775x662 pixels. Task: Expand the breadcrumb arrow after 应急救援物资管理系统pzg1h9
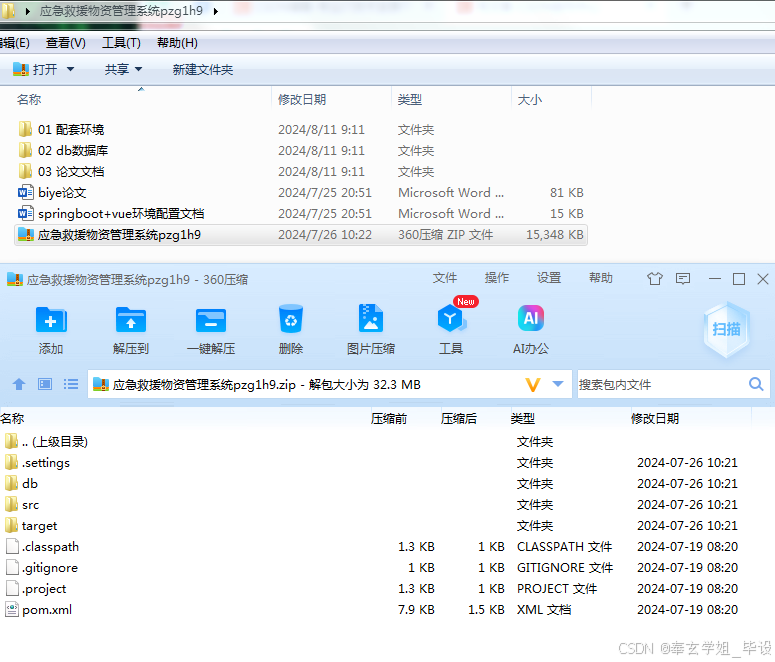tap(216, 11)
